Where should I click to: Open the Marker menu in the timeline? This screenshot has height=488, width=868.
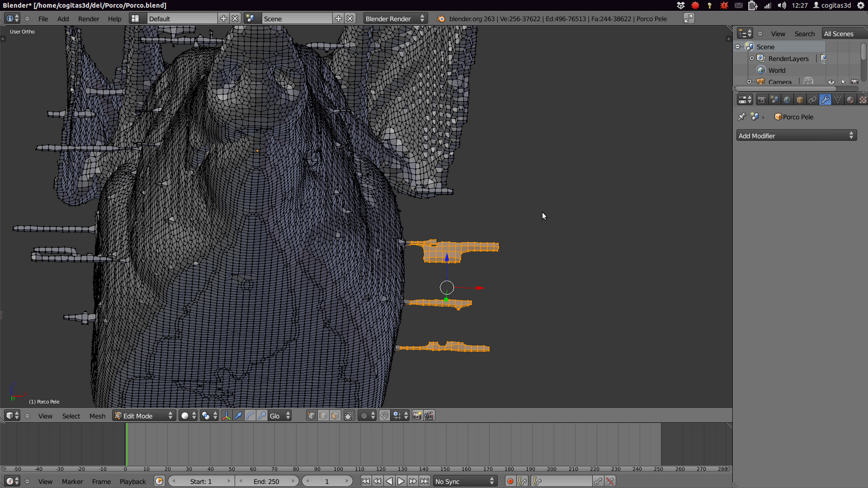72,481
